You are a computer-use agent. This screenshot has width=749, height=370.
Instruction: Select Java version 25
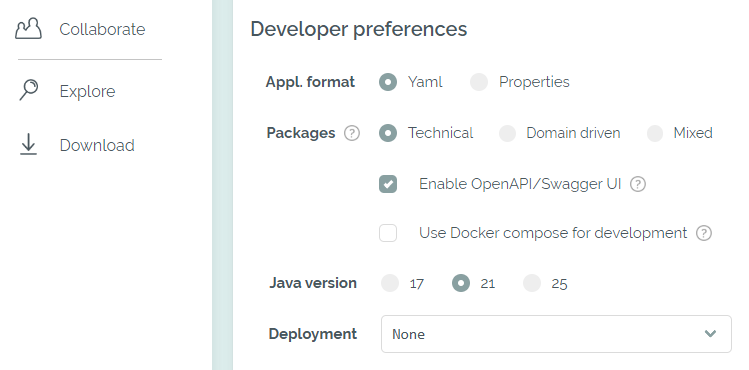(532, 283)
